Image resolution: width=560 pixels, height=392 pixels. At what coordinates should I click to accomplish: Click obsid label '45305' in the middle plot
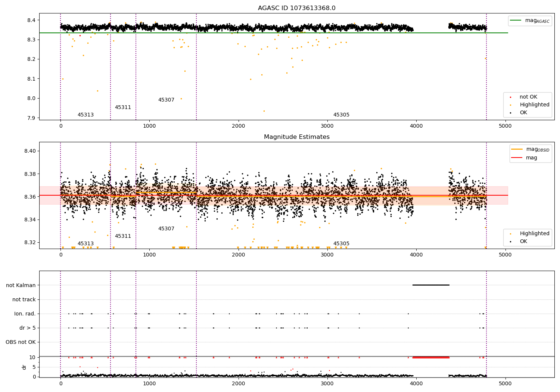(341, 244)
